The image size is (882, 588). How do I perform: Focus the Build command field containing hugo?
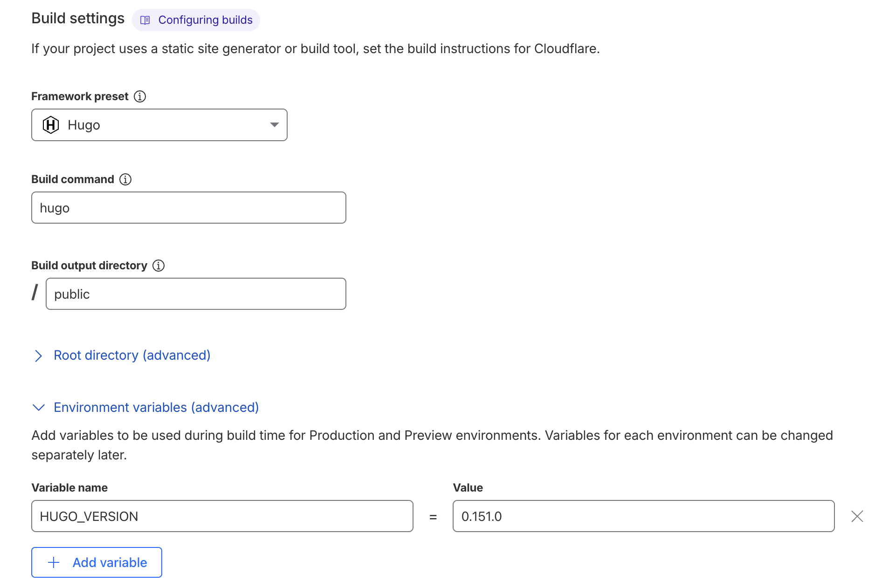click(188, 208)
